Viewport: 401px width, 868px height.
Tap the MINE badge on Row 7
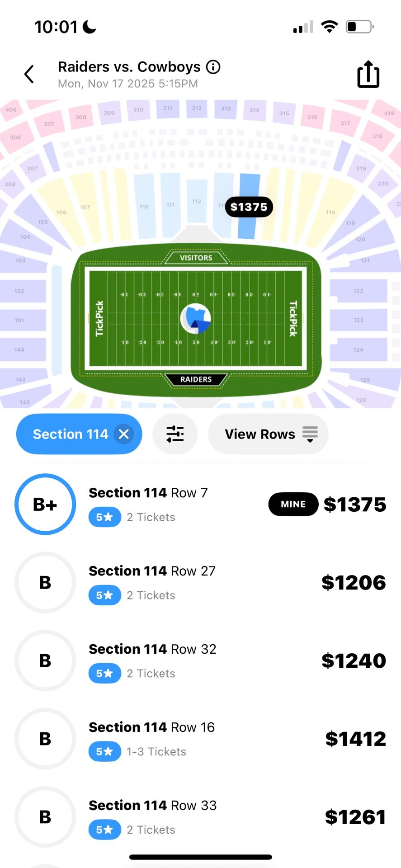pos(293,504)
